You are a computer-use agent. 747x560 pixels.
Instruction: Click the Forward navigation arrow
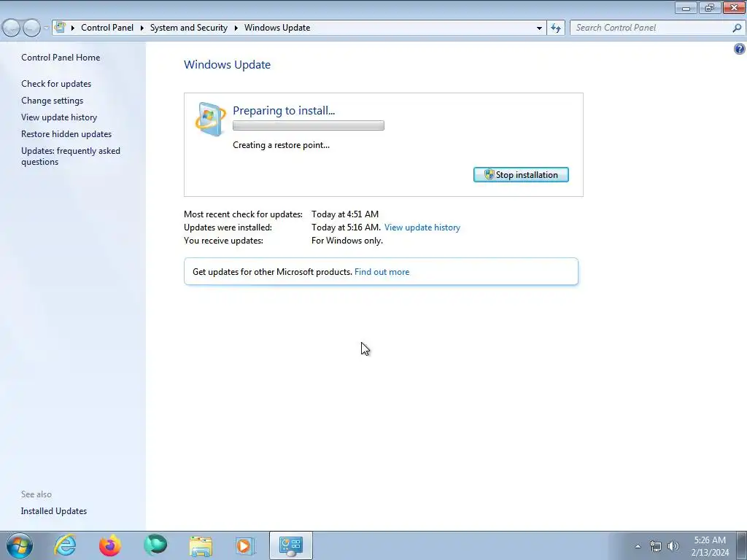[31, 28]
